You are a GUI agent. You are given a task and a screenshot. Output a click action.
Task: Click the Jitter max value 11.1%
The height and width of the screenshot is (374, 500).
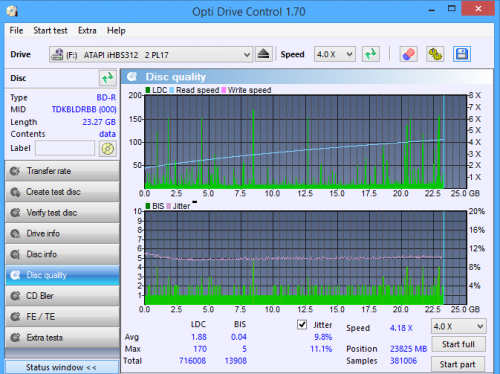click(321, 349)
